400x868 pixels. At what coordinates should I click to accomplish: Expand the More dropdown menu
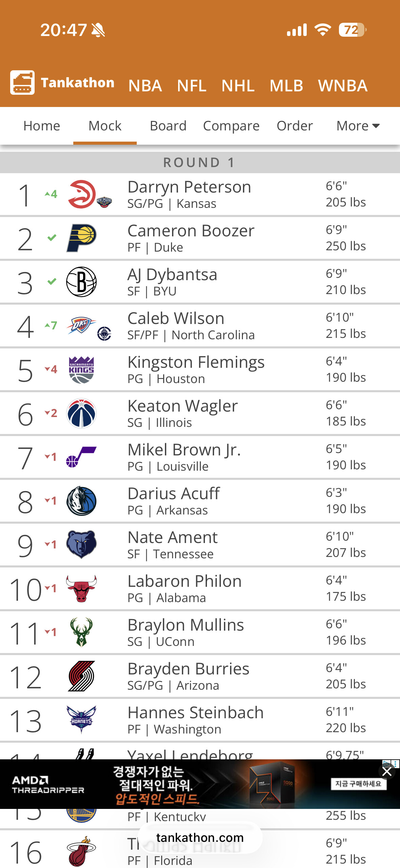click(x=358, y=126)
